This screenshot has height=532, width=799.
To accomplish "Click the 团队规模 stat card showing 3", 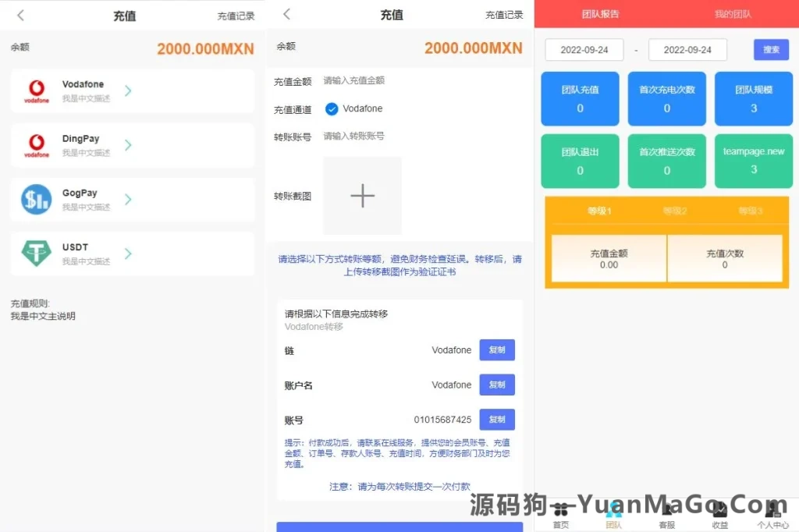I will [x=753, y=98].
